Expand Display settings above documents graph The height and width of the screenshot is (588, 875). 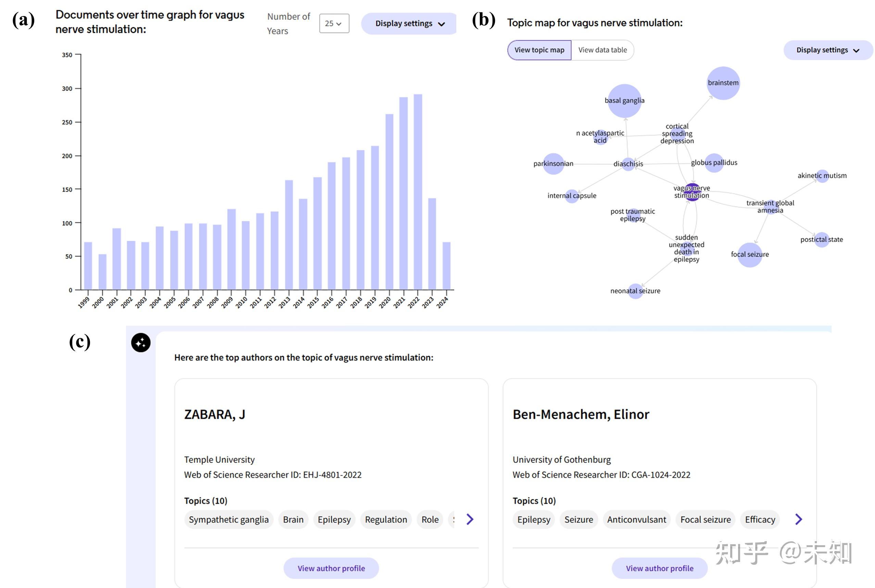pos(409,24)
